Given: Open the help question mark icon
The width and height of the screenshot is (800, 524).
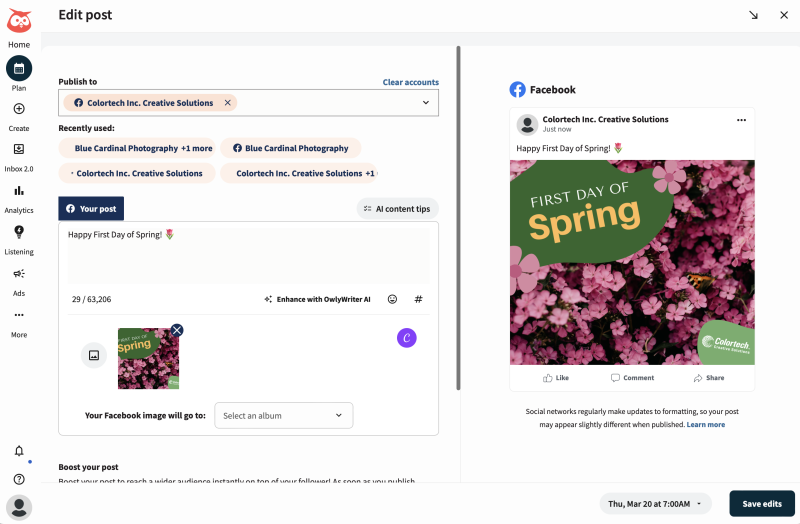Looking at the screenshot, I should click(19, 479).
